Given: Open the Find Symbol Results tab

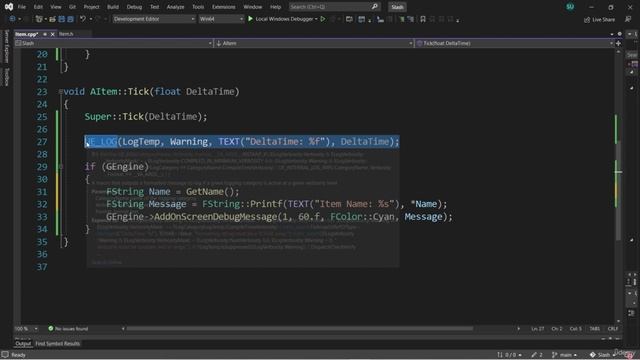Looking at the screenshot, I should [58, 344].
